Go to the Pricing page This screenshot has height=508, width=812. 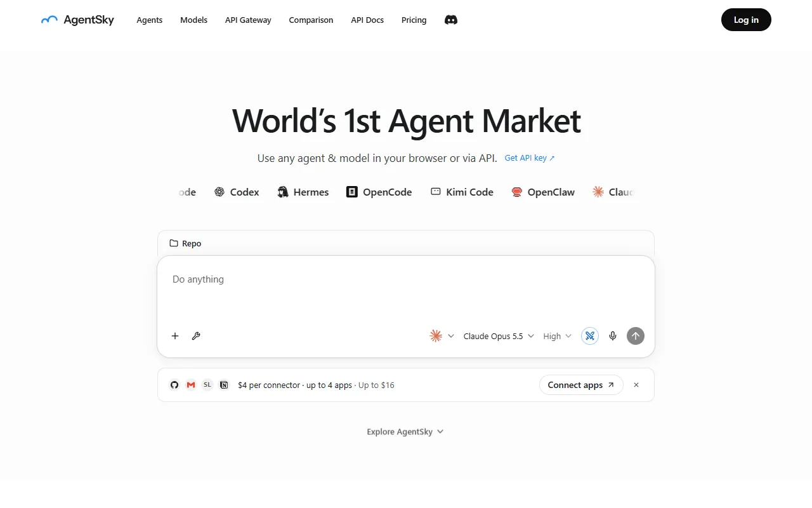[x=414, y=20]
